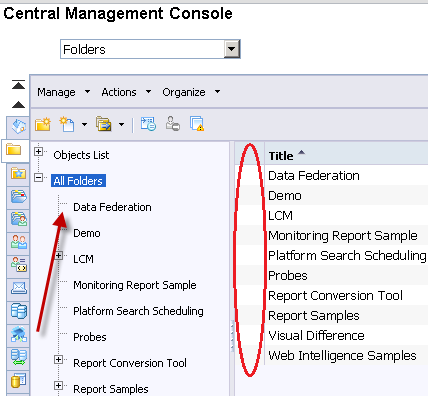Image resolution: width=428 pixels, height=396 pixels.
Task: Open the Inboxes envelope sidebar icon
Action: click(x=18, y=288)
